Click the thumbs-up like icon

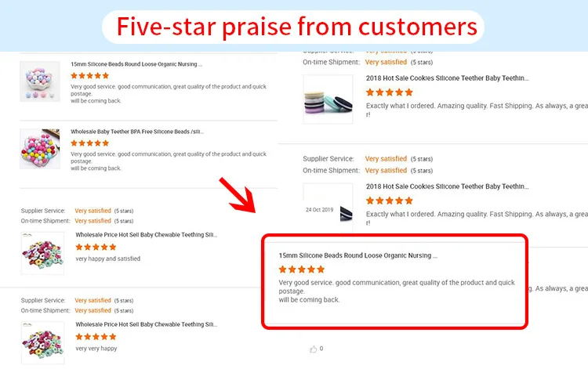coord(314,349)
